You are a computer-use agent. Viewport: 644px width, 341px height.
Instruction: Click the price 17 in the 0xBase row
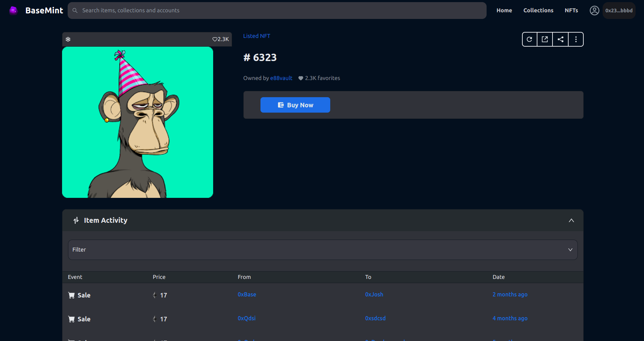tap(164, 295)
